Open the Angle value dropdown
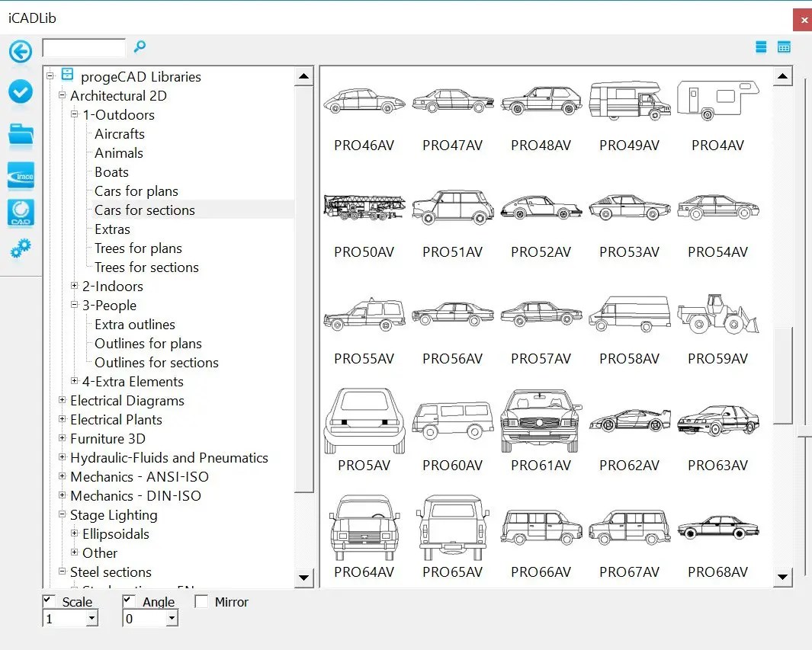The image size is (812, 650). 172,618
